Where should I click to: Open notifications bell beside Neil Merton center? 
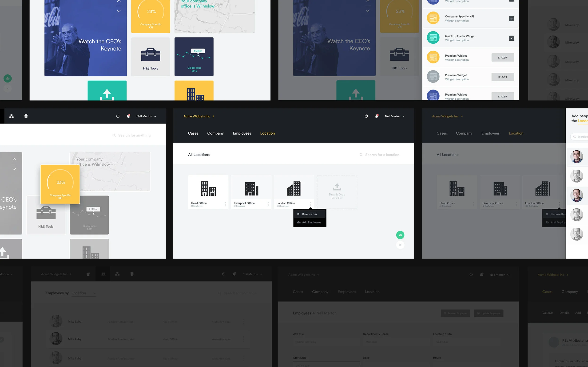pos(377,116)
